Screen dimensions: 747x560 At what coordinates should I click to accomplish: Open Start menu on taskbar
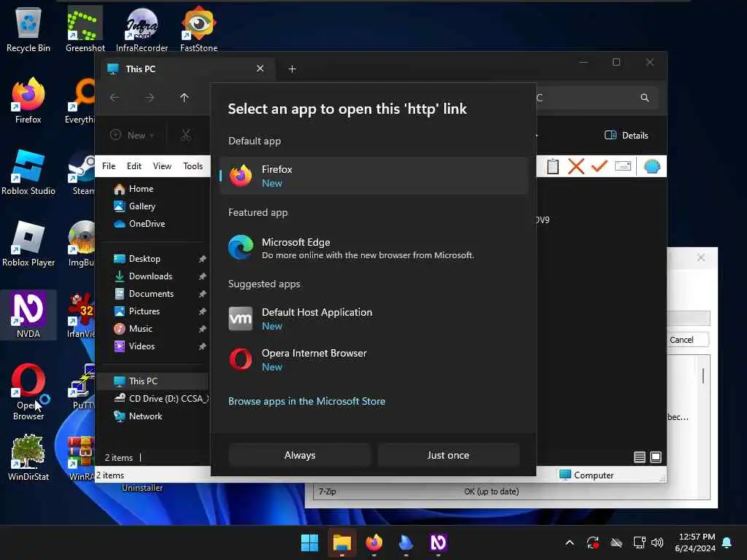click(x=309, y=542)
